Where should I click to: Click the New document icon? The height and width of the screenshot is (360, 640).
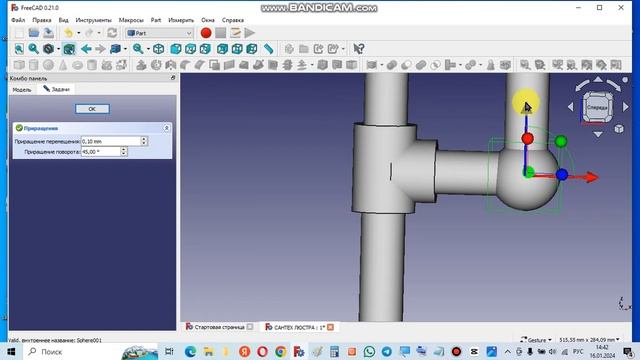19,33
